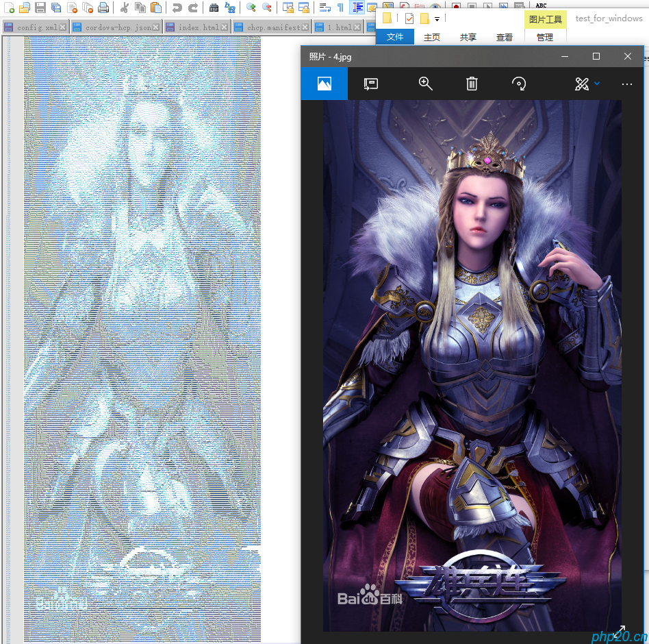
Task: Open a file with the folder icon
Action: pos(25,7)
